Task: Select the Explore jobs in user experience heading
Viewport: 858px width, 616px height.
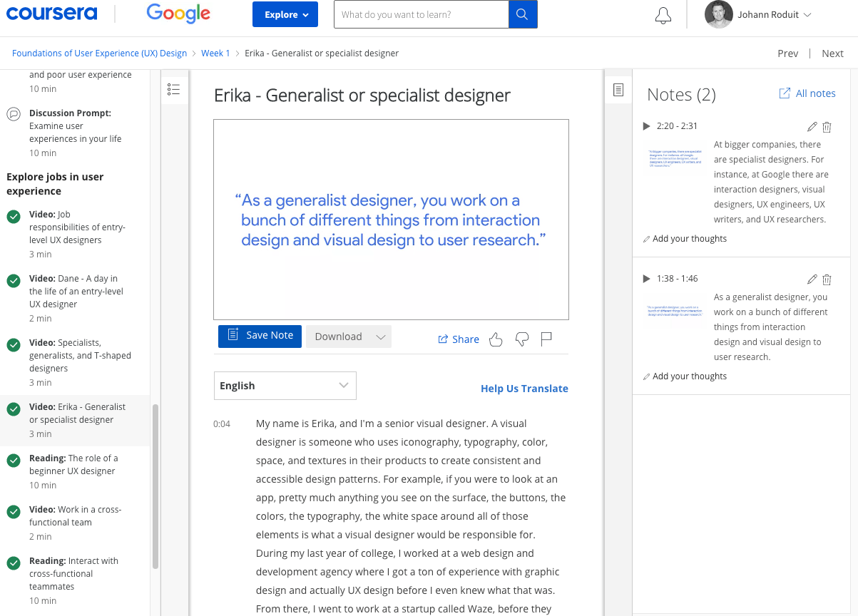Action: pyautogui.click(x=55, y=184)
